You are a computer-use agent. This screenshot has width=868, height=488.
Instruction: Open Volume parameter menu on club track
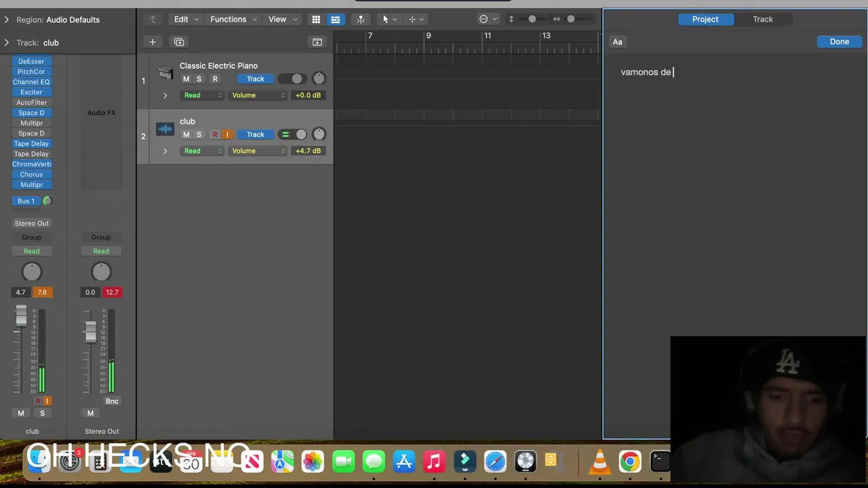coord(258,151)
